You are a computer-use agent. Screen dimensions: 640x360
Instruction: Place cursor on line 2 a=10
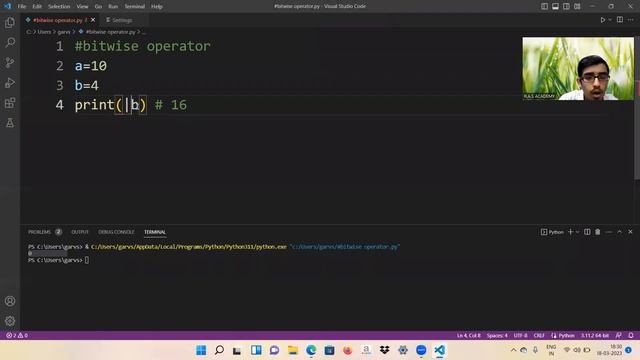tap(91, 66)
